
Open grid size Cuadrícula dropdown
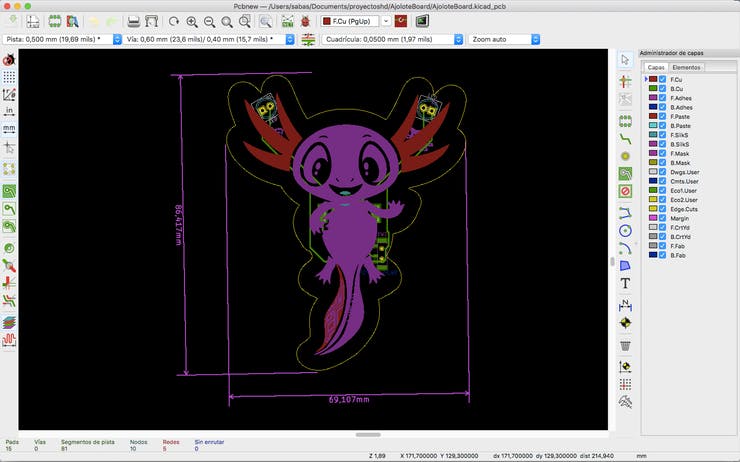pyautogui.click(x=392, y=40)
